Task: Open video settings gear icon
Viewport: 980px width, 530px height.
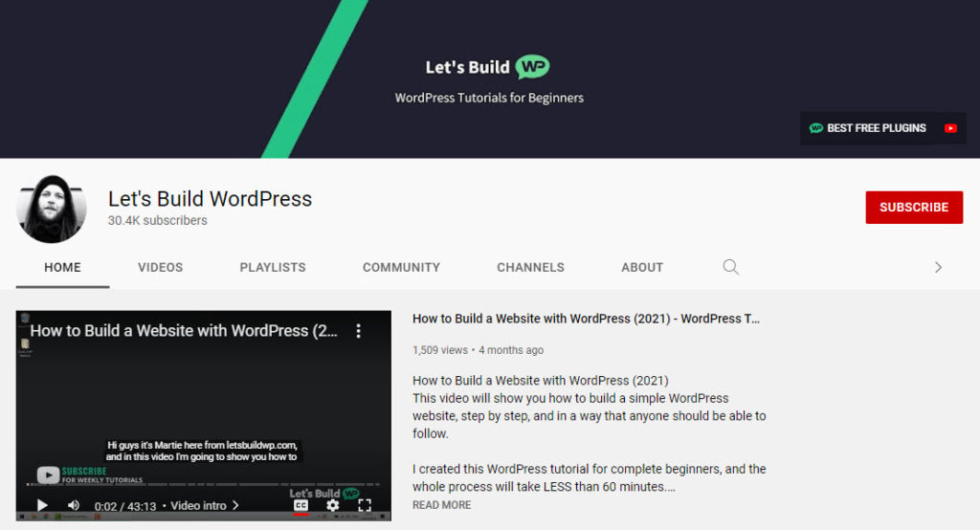Action: click(x=333, y=505)
